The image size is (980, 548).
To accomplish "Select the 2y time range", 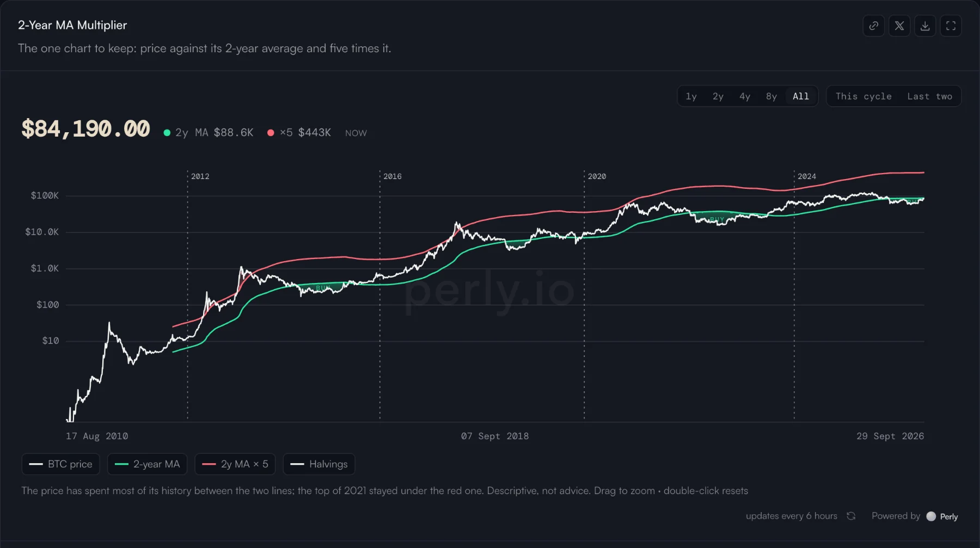I will (718, 96).
